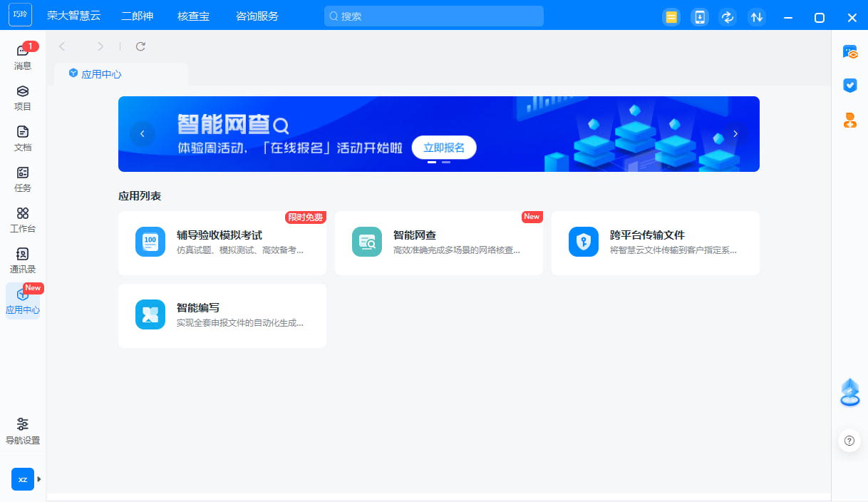
Task: Click the yellow notes icon in title bar
Action: (671, 17)
